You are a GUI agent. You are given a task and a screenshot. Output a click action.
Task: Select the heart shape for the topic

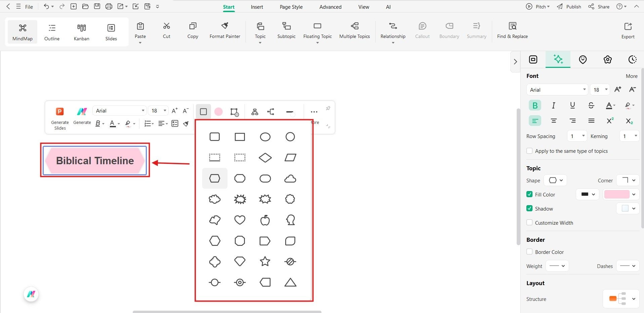[240, 220]
